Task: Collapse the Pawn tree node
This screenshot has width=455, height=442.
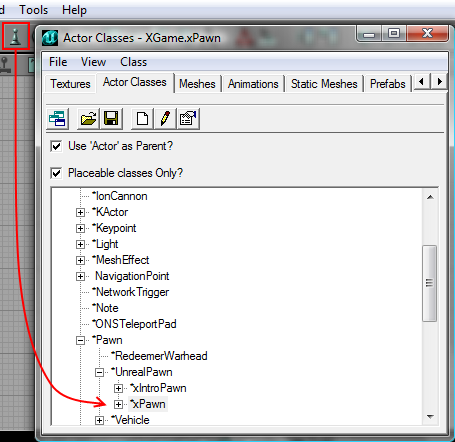Action: pyautogui.click(x=80, y=340)
